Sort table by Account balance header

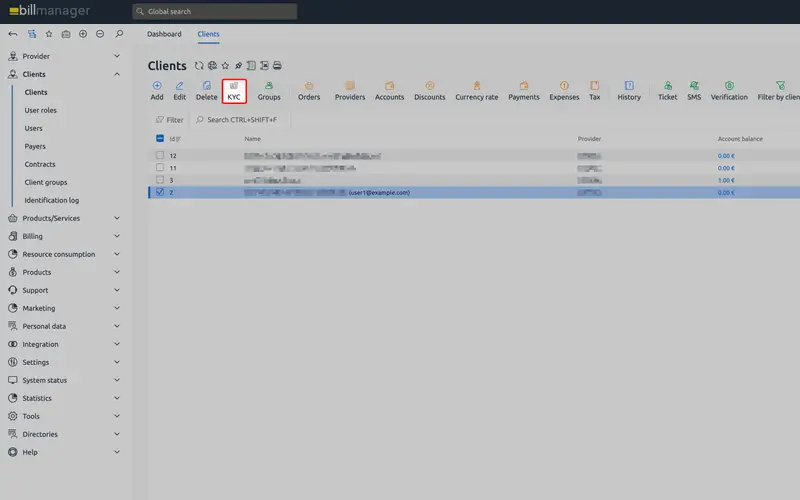[x=740, y=139]
